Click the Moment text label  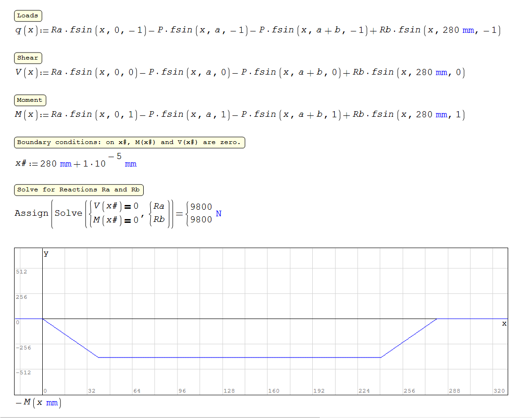(30, 100)
